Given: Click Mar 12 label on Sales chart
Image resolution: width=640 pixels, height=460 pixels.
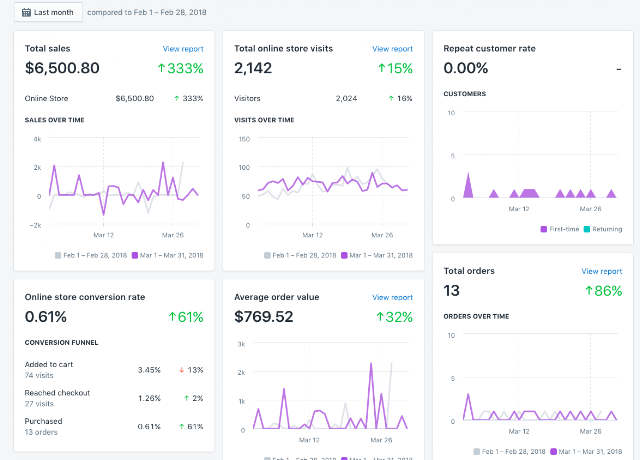Looking at the screenshot, I should pyautogui.click(x=103, y=235).
